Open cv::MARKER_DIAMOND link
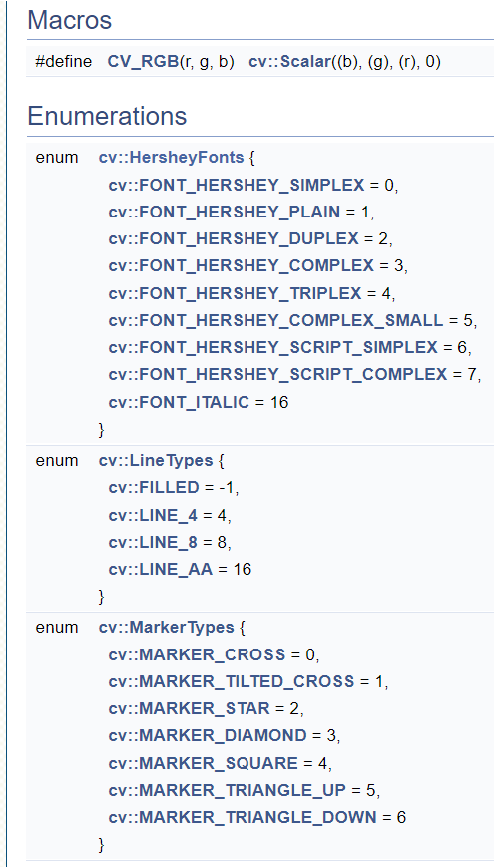 pos(208,735)
